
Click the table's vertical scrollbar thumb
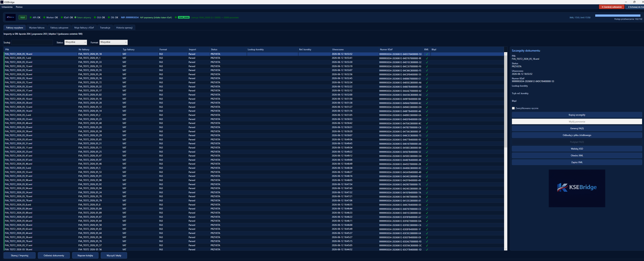click(505, 101)
